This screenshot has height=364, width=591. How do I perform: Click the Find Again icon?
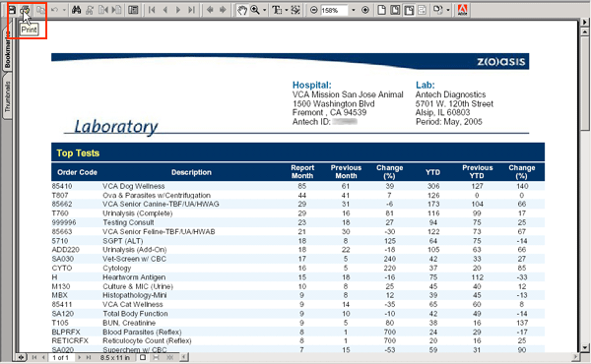pyautogui.click(x=90, y=10)
